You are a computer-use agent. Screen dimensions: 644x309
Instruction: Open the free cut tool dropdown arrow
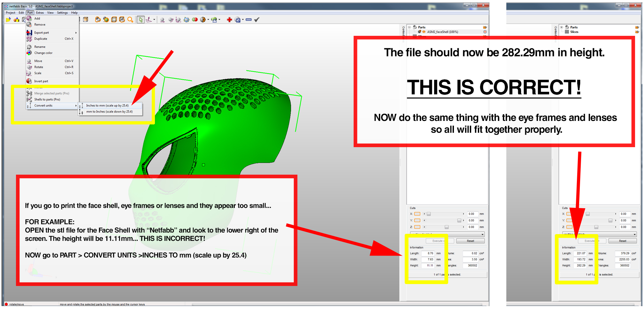coord(208,20)
